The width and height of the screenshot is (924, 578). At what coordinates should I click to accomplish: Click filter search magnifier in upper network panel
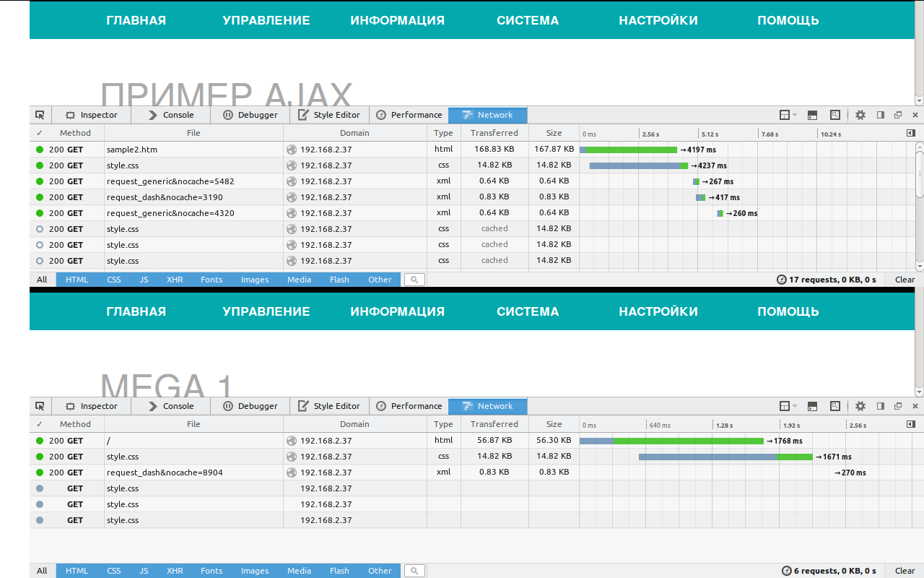coord(414,280)
